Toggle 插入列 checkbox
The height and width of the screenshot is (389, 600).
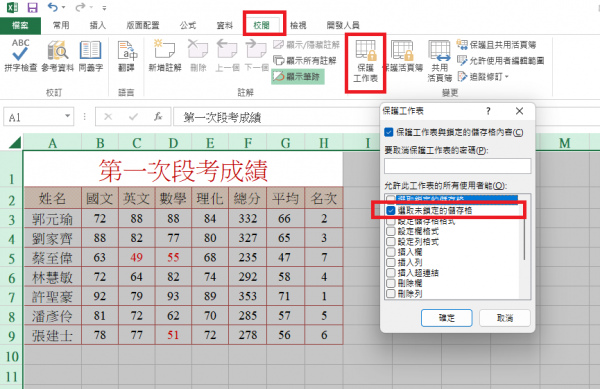tap(391, 262)
